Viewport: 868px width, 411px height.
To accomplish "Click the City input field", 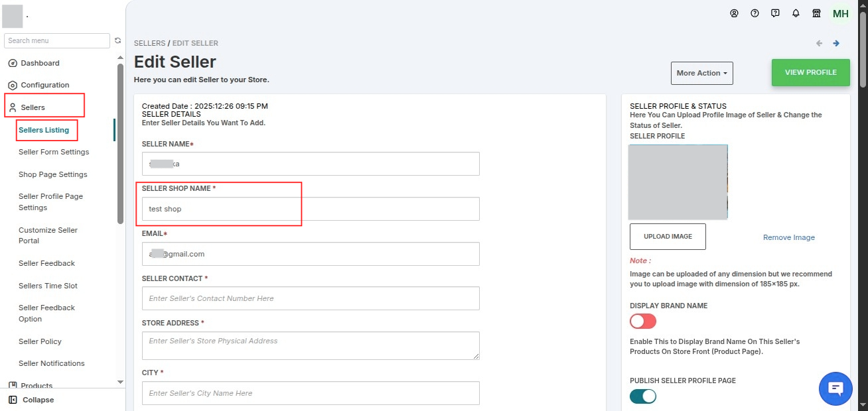I will (311, 393).
